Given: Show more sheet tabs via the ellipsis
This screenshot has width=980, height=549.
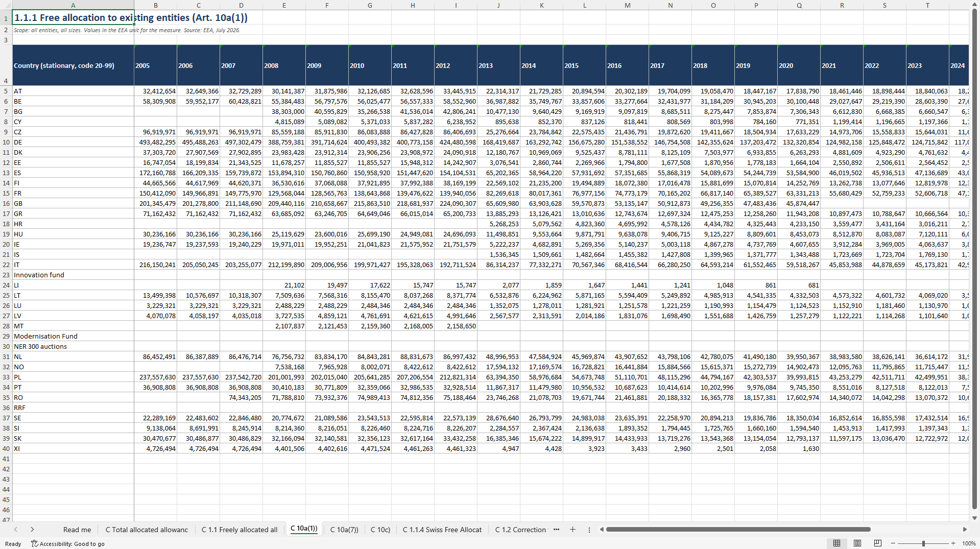Looking at the screenshot, I should (x=556, y=530).
